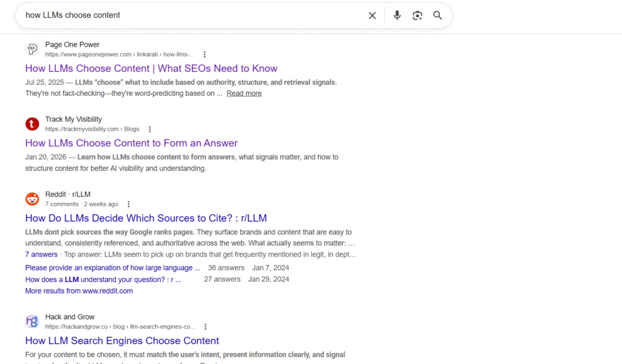Click the Page One Power site favicon
The width and height of the screenshot is (622, 364).
(x=32, y=49)
